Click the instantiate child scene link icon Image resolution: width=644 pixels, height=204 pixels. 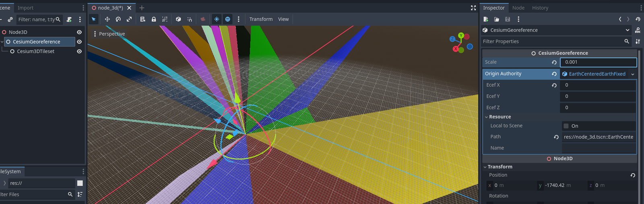[x=10, y=19]
